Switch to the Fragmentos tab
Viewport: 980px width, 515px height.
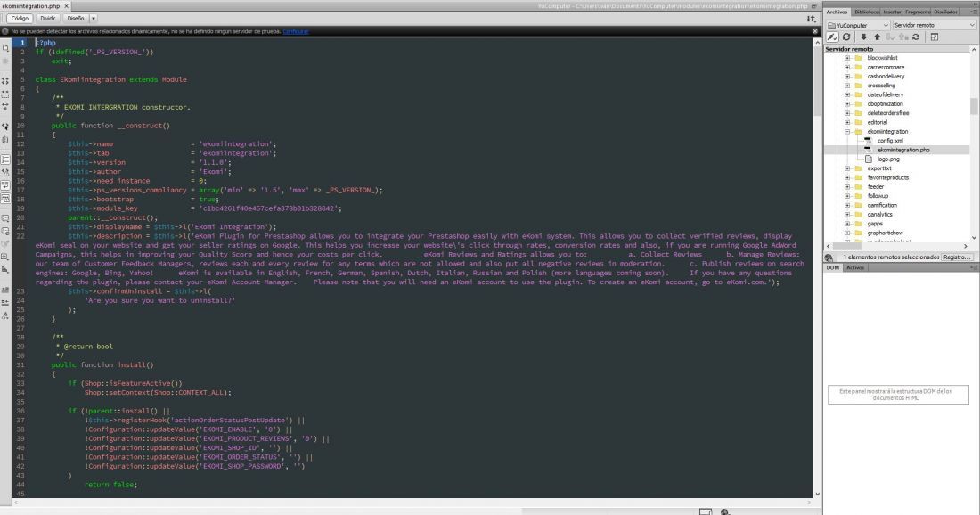918,12
